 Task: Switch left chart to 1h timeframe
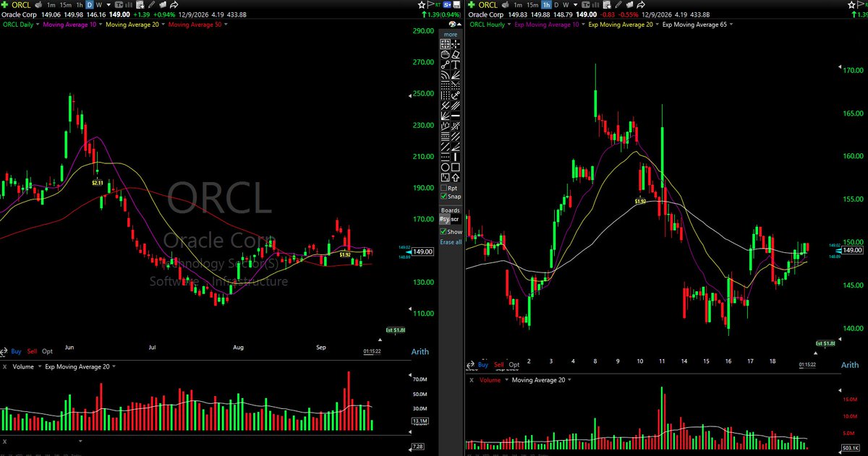[x=79, y=5]
